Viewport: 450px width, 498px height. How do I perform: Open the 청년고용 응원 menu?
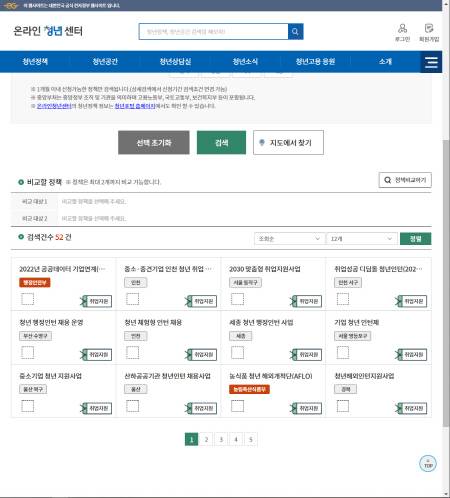(315, 62)
